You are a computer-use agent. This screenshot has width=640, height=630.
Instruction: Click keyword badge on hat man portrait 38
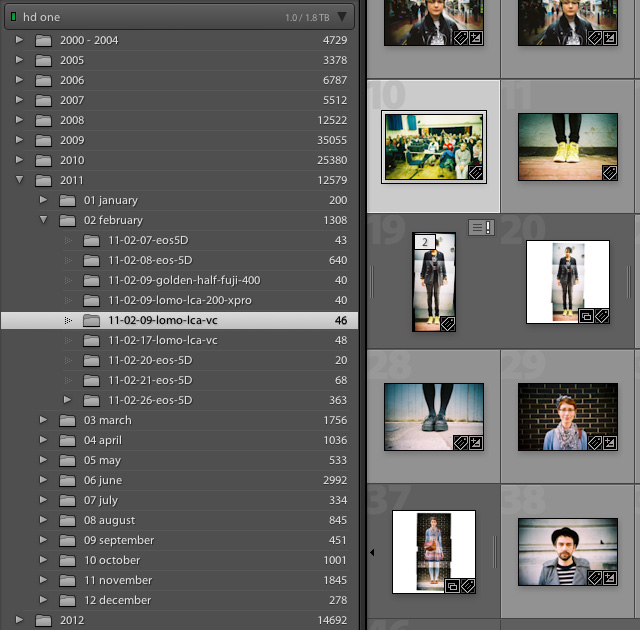[595, 578]
